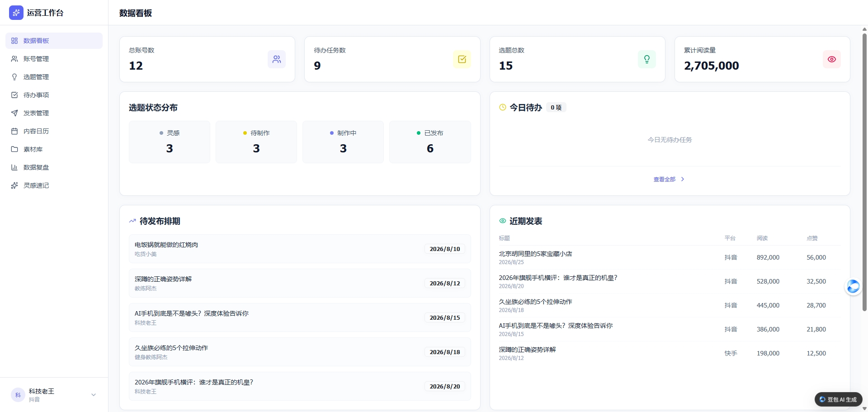868x412 pixels.
Task: Click the 2026/8/15 date badge
Action: [445, 317]
